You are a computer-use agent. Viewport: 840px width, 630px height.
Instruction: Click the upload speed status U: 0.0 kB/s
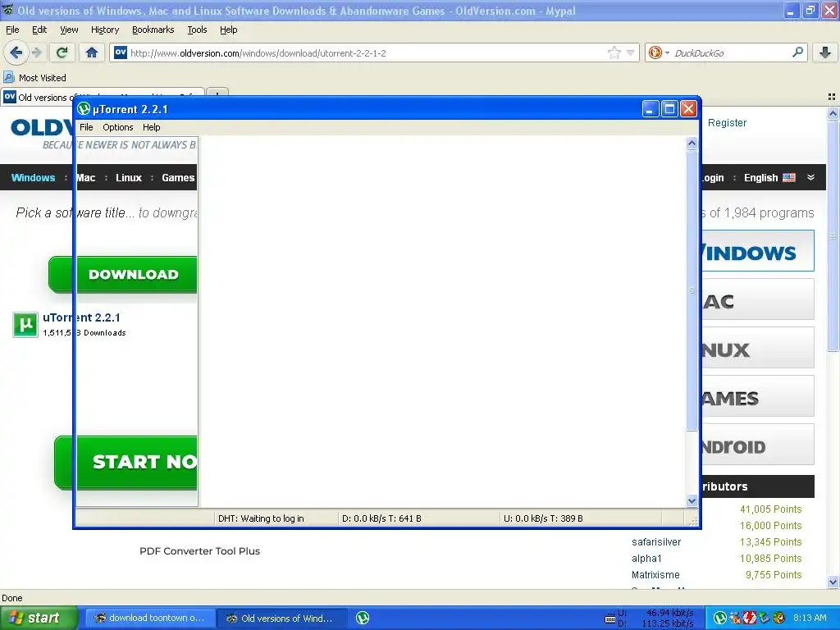pyautogui.click(x=543, y=518)
